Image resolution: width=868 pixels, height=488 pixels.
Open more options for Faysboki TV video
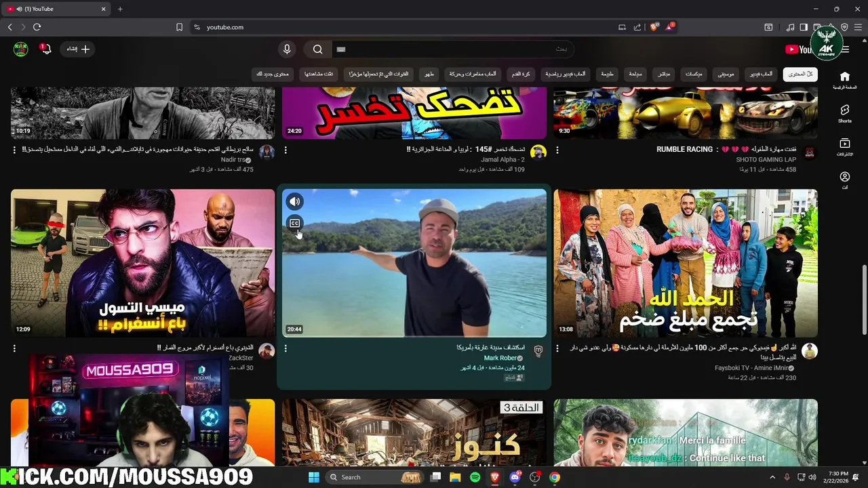(x=557, y=348)
